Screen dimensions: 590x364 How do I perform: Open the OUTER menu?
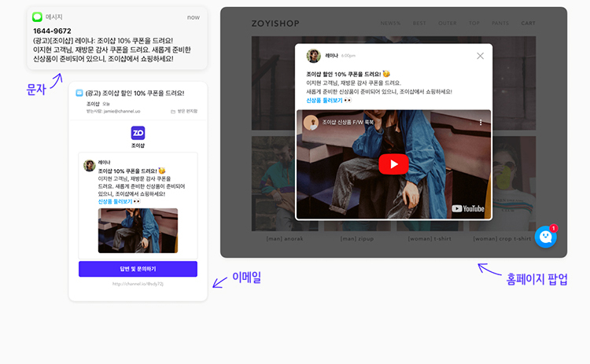point(448,24)
